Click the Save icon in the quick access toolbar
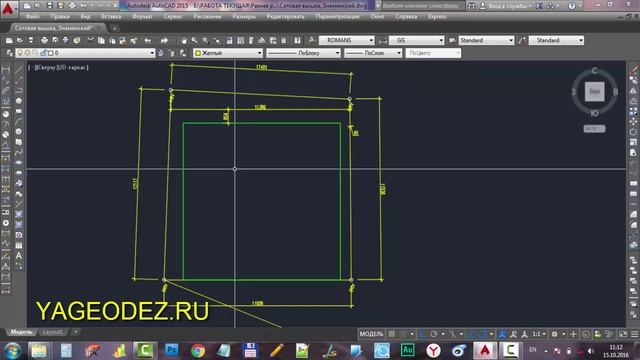 49,6
